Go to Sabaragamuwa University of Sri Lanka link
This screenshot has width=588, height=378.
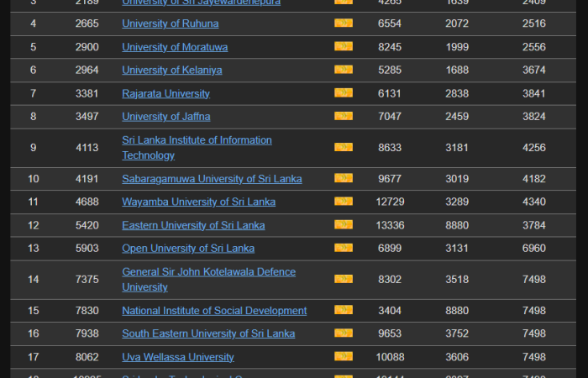(212, 179)
